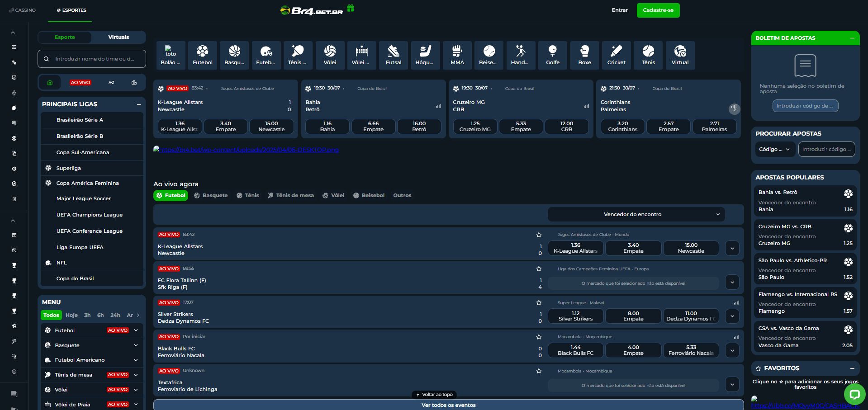Click the Boxe sport icon

584,55
